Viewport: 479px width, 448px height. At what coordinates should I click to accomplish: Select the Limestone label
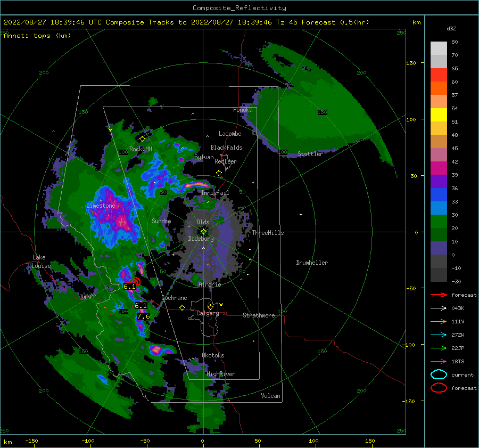(x=101, y=206)
